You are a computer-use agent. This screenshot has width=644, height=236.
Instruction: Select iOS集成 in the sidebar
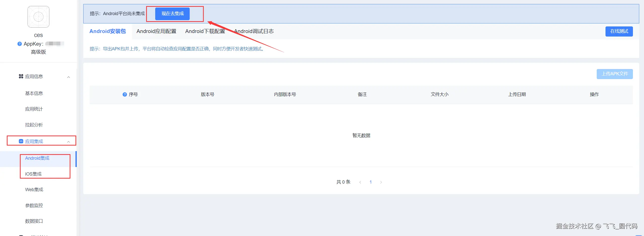33,174
